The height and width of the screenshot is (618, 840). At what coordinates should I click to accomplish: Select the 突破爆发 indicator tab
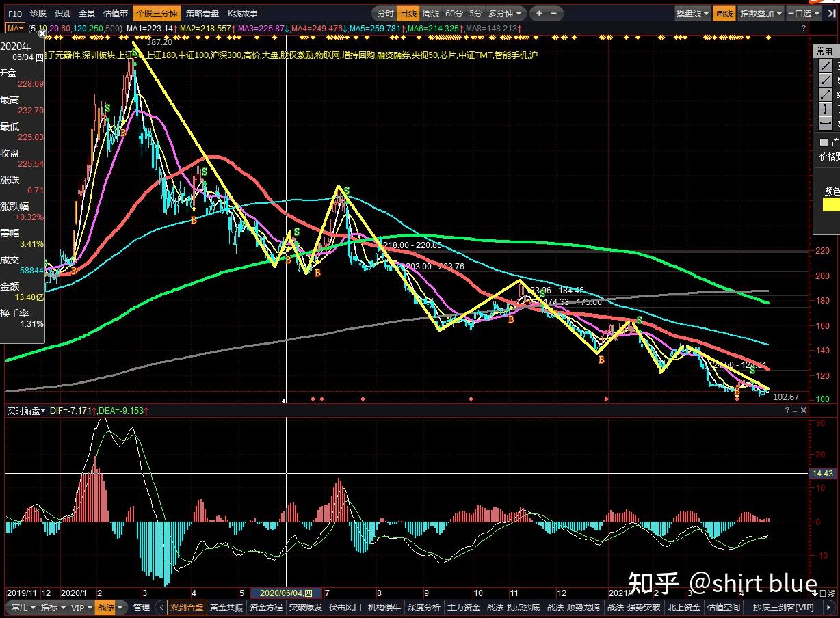306,607
